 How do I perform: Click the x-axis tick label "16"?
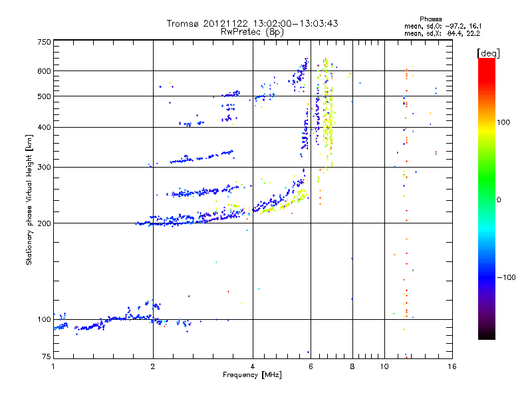452,366
